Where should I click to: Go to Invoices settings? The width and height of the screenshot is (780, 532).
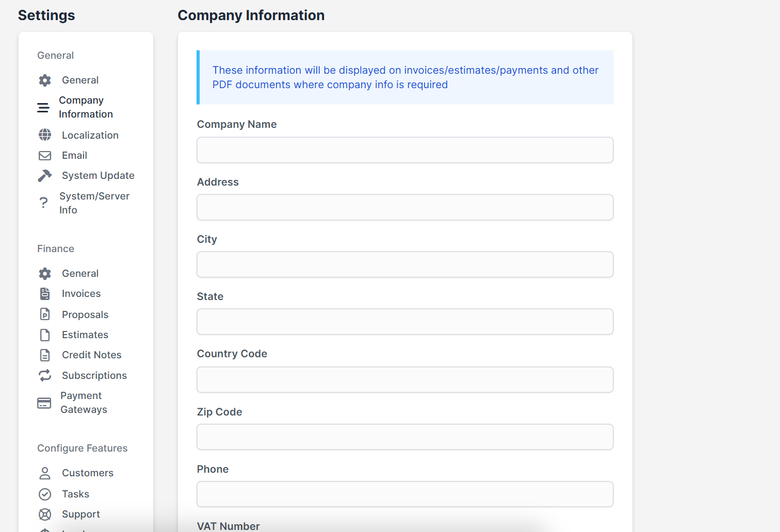pos(81,294)
